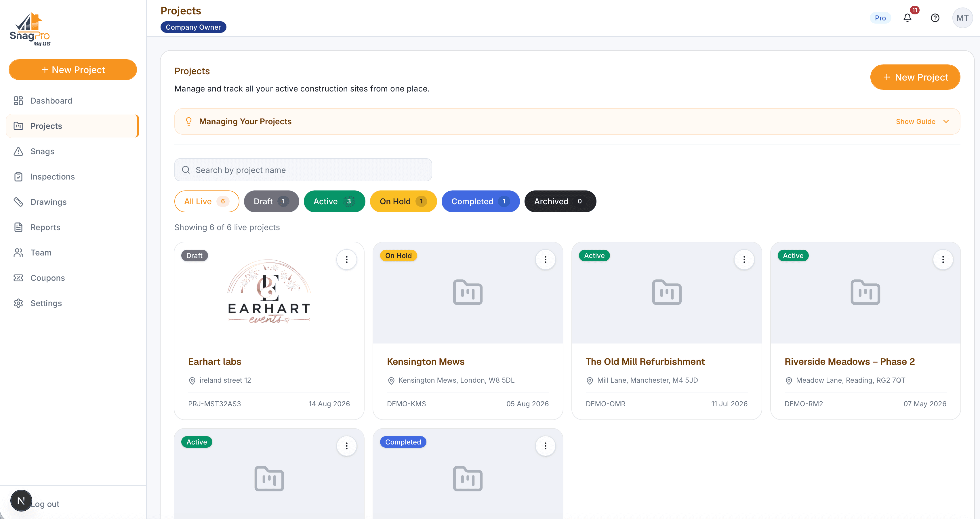The height and width of the screenshot is (519, 980).
Task: Click the folder placeholder on Kensington Mews card
Action: pyautogui.click(x=468, y=292)
